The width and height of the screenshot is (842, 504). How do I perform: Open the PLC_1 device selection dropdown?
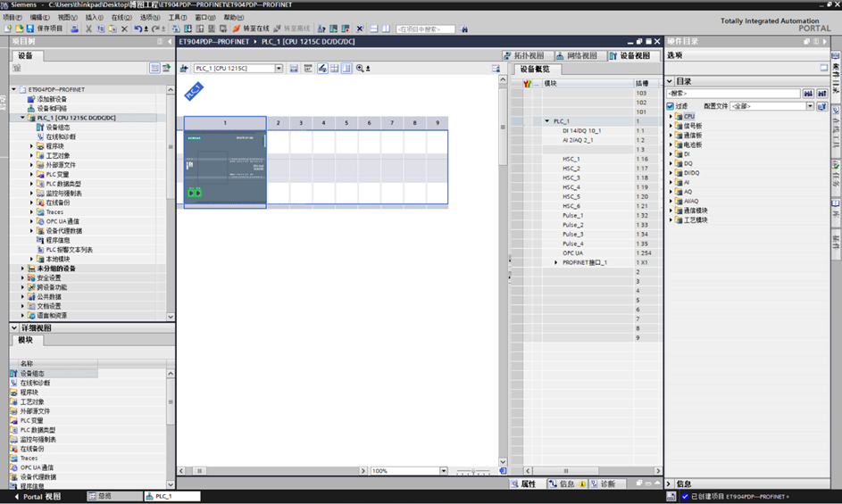pos(279,68)
